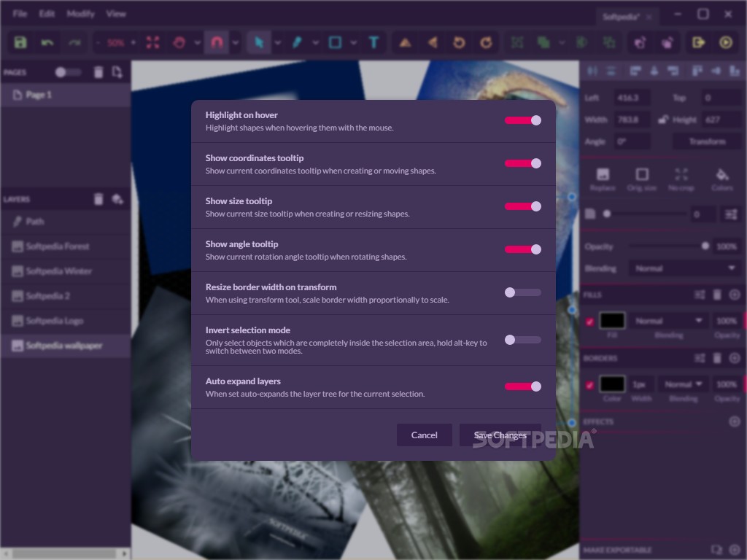
Task: Enable Invert selection mode switch
Action: pyautogui.click(x=522, y=340)
